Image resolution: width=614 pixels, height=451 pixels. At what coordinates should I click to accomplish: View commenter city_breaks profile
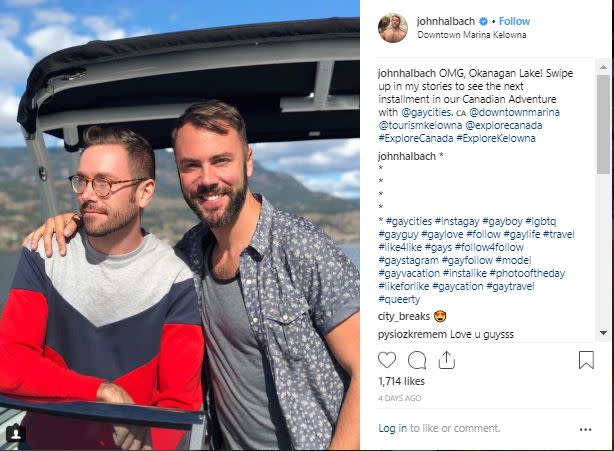coord(404,316)
